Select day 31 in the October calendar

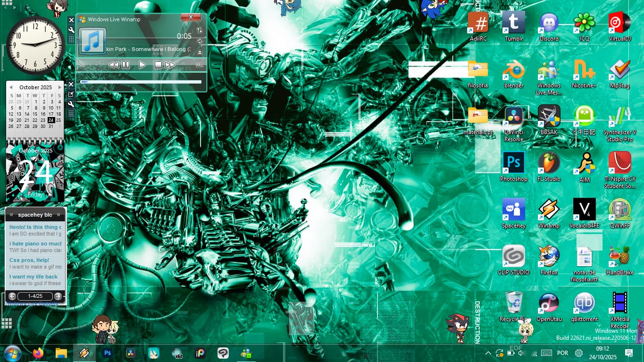51,126
